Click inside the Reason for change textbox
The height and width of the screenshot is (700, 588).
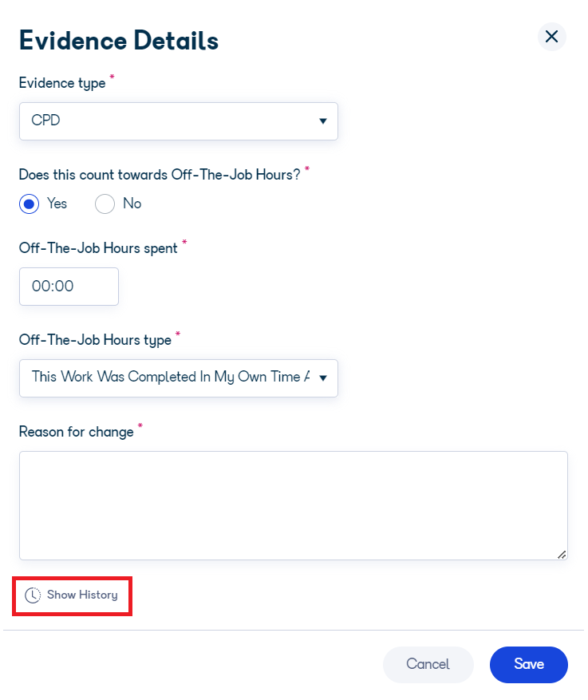coord(294,505)
